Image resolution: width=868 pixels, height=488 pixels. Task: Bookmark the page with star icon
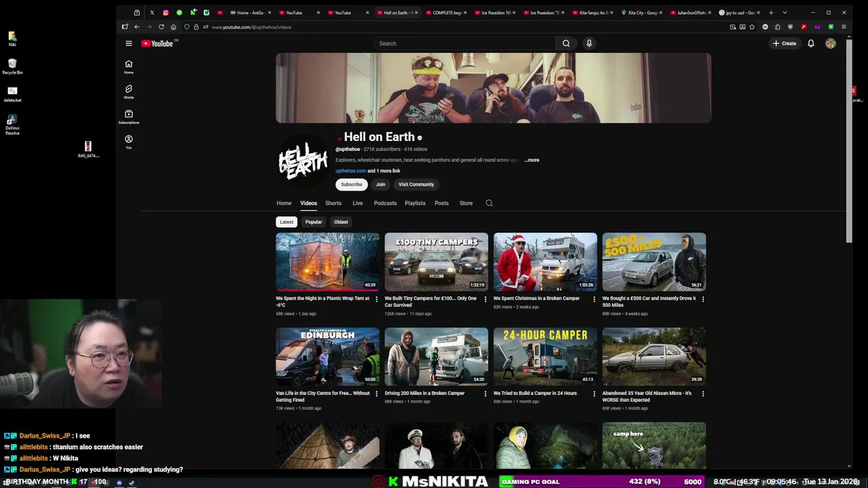(x=752, y=27)
